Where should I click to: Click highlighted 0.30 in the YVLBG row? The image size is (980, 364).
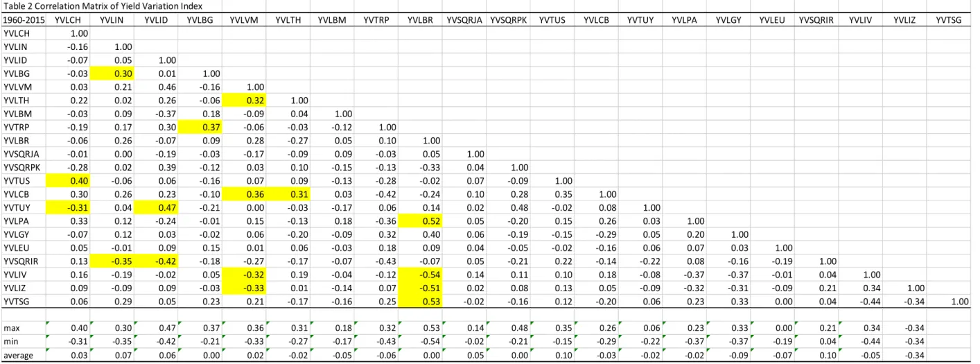pyautogui.click(x=112, y=73)
